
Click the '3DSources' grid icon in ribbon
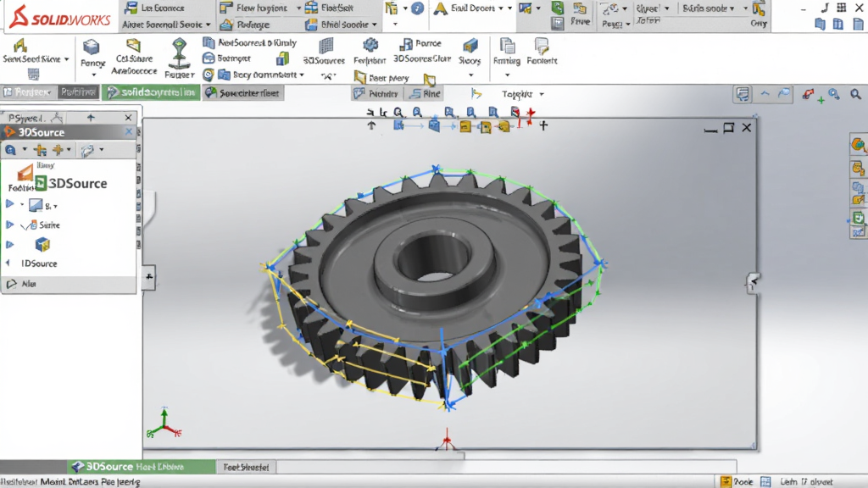click(326, 47)
